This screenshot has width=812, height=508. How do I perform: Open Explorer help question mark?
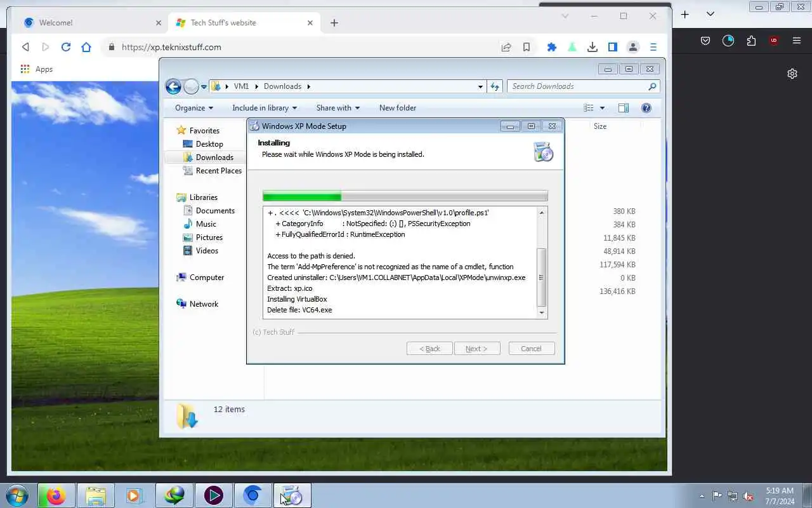click(646, 108)
